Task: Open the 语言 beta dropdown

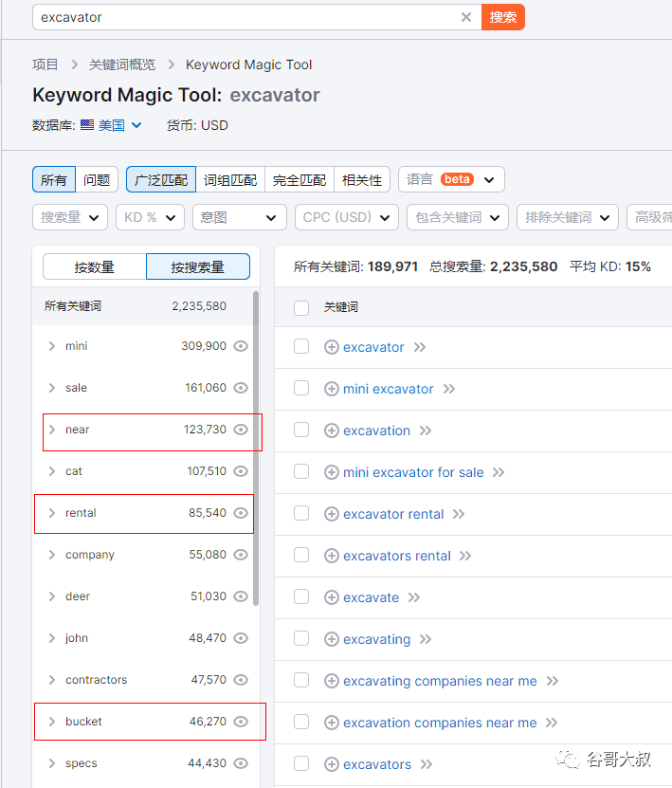Action: point(451,179)
